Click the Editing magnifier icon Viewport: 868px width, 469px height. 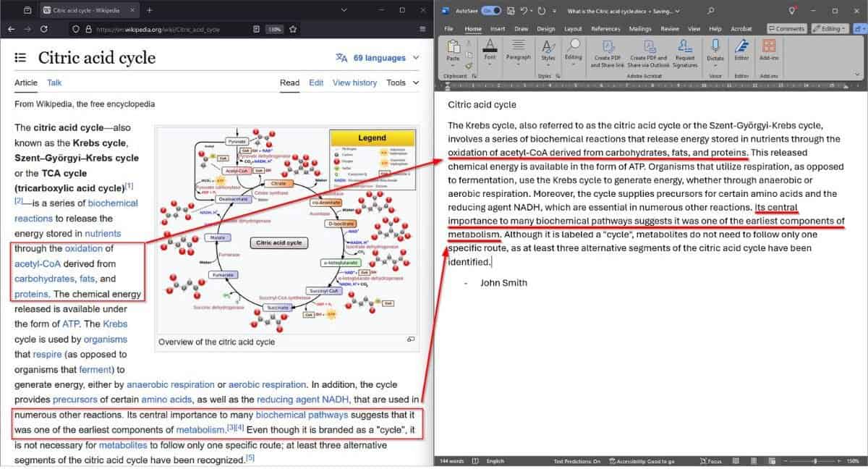pos(574,46)
